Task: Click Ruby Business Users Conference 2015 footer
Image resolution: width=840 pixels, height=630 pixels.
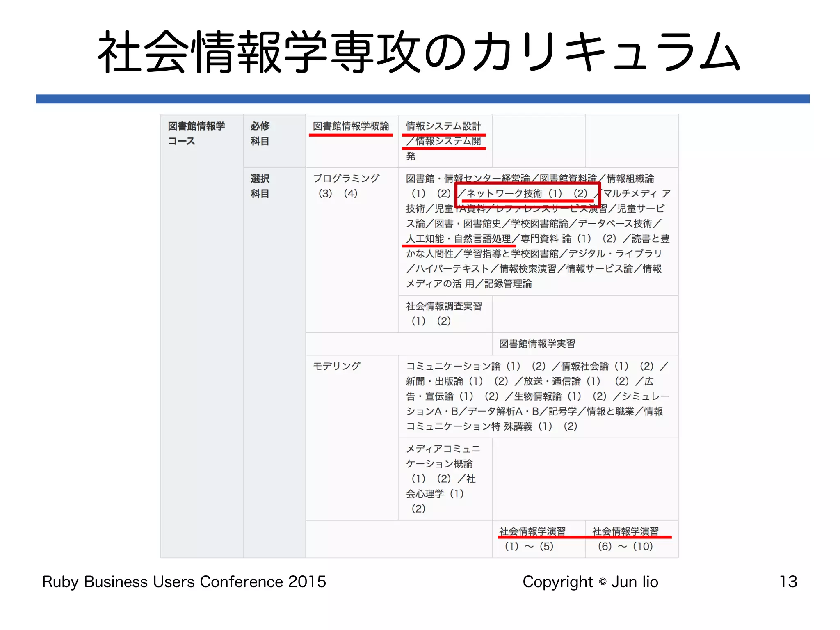Action: click(184, 582)
